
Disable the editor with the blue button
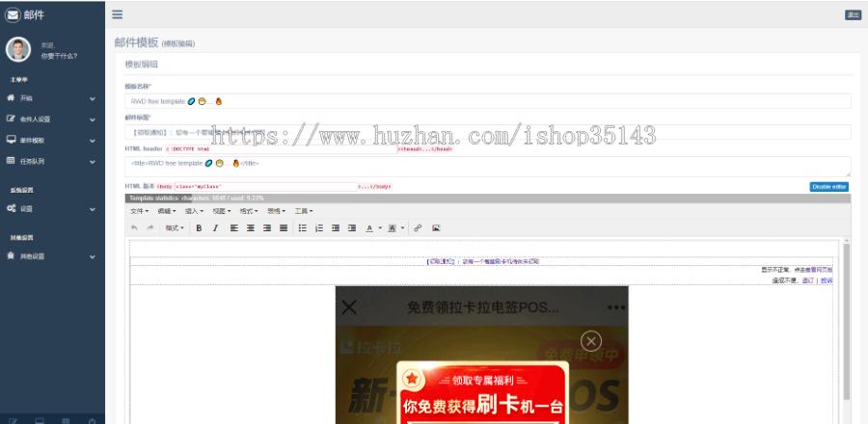(x=828, y=186)
